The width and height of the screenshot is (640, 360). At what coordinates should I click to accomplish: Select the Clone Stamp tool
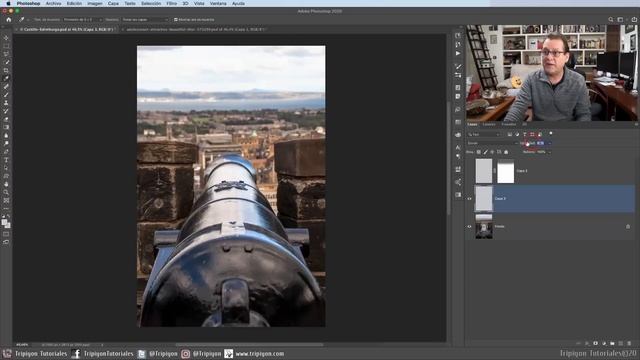tap(6, 103)
